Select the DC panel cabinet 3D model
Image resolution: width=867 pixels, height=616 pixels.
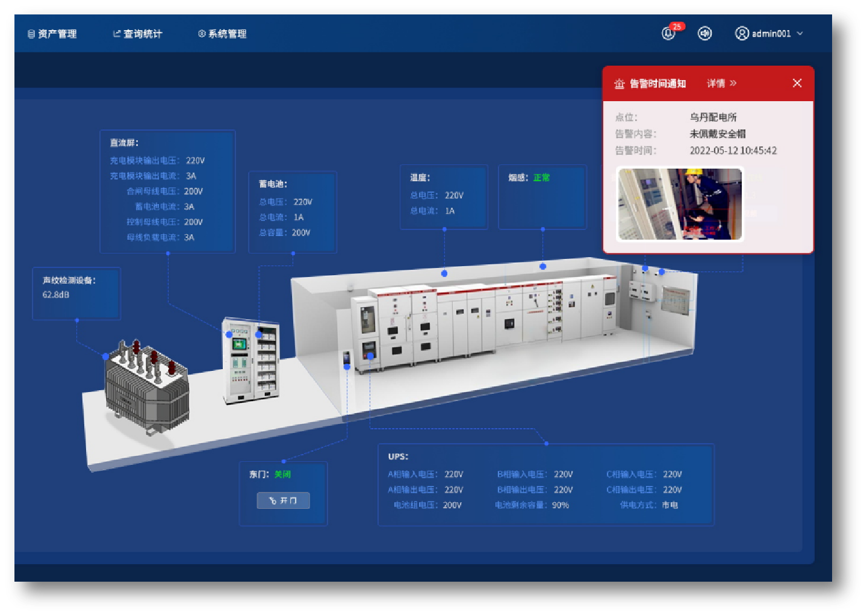(251, 361)
